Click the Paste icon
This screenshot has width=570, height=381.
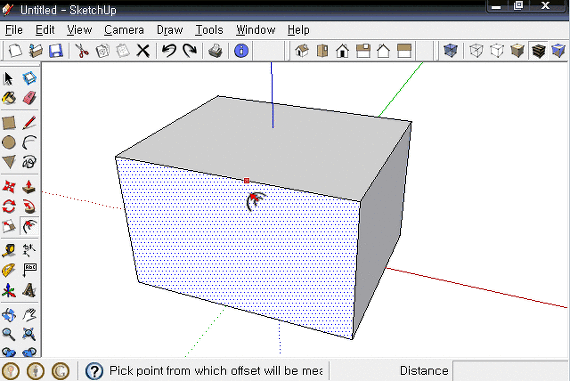pyautogui.click(x=123, y=51)
